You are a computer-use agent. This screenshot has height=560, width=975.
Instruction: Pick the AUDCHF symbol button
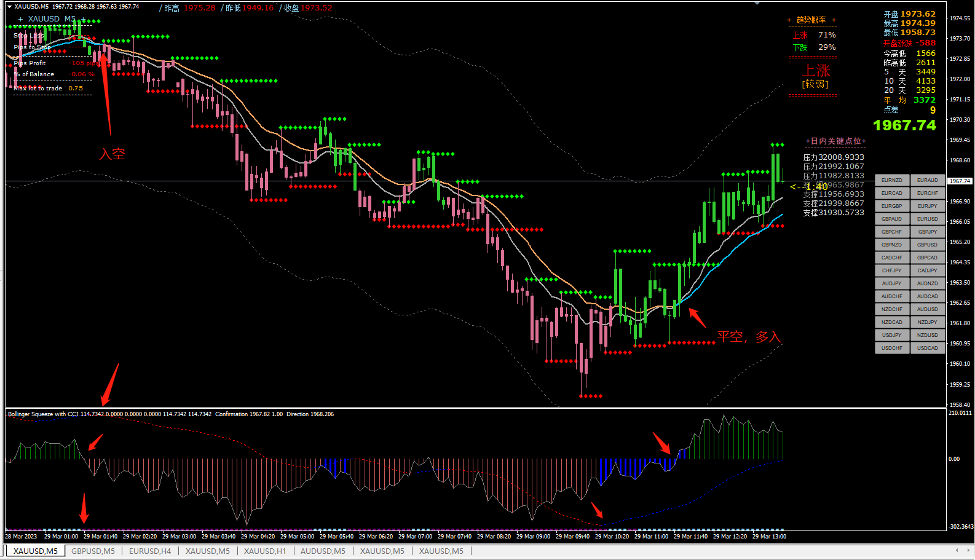[892, 296]
